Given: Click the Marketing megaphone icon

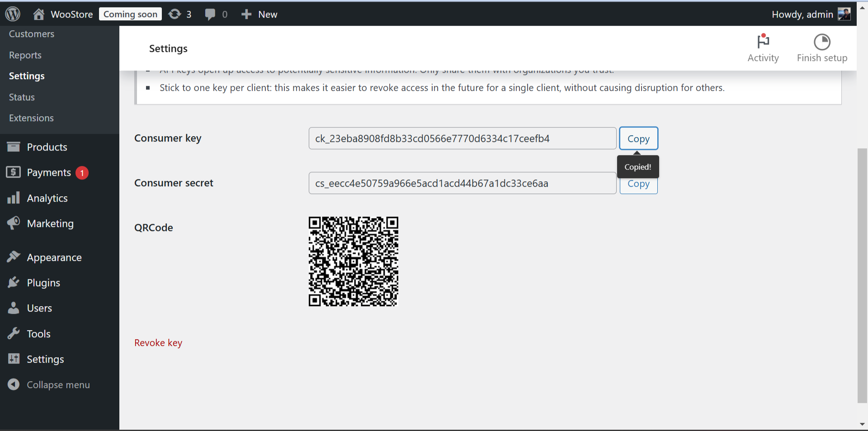Looking at the screenshot, I should coord(14,223).
